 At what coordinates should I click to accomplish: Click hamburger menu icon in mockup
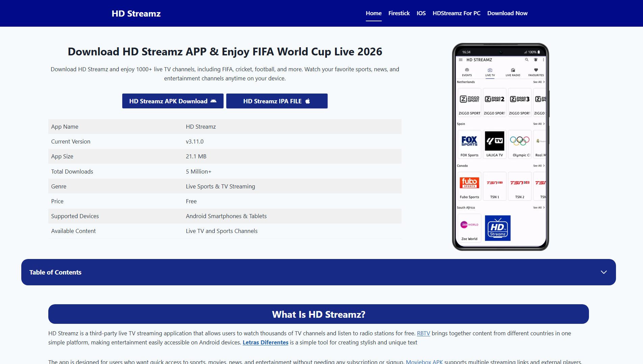[x=461, y=60]
